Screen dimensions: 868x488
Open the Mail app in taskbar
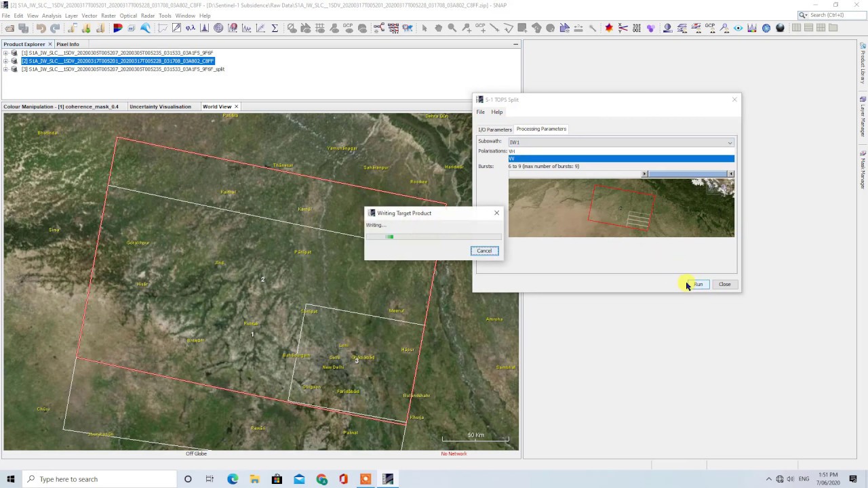pyautogui.click(x=299, y=479)
